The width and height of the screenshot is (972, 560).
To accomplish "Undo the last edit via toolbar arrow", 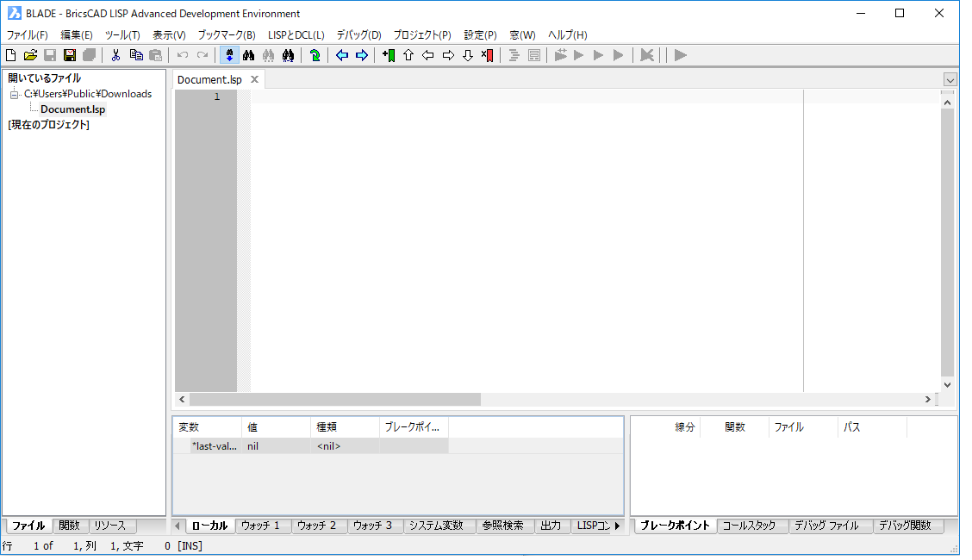I will click(183, 55).
